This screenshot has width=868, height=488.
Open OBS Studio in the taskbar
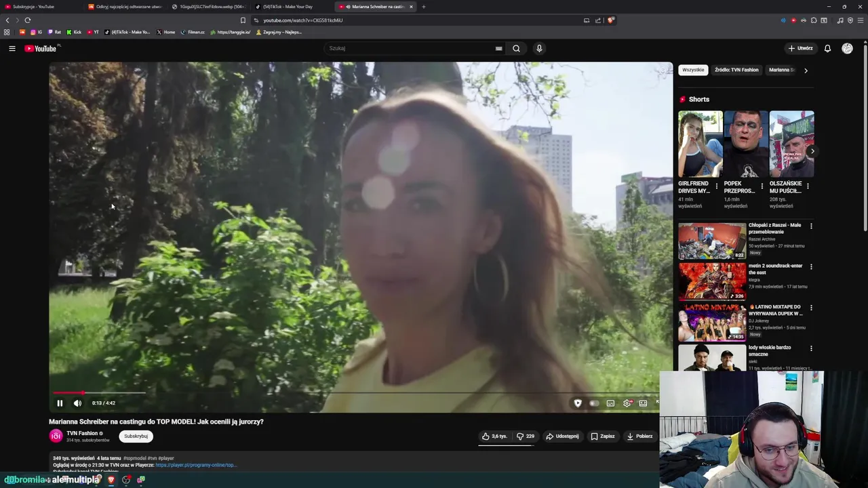click(x=126, y=480)
